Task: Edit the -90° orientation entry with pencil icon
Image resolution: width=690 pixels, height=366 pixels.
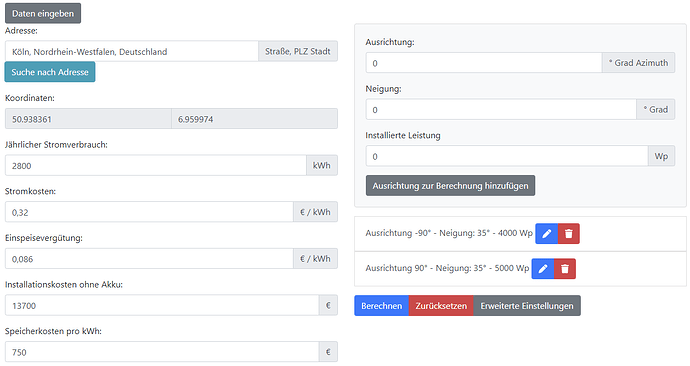Action: (547, 234)
